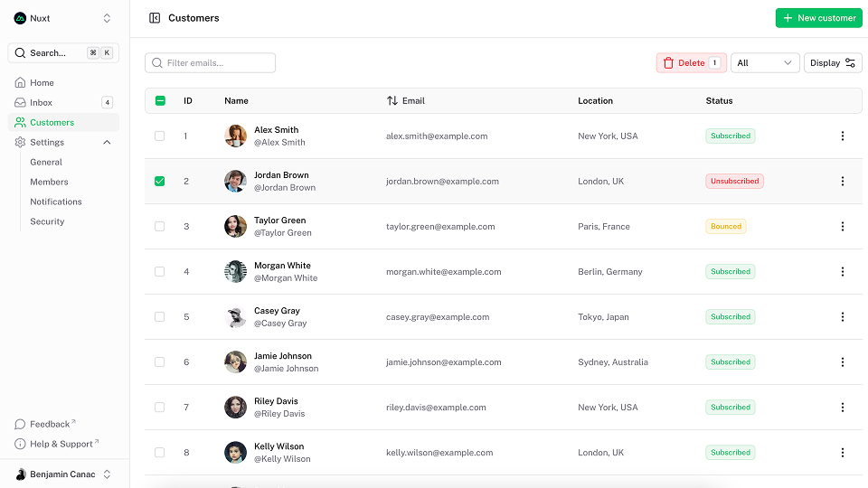Open the Members settings page
Viewport: 868px width, 488px height.
coord(49,182)
